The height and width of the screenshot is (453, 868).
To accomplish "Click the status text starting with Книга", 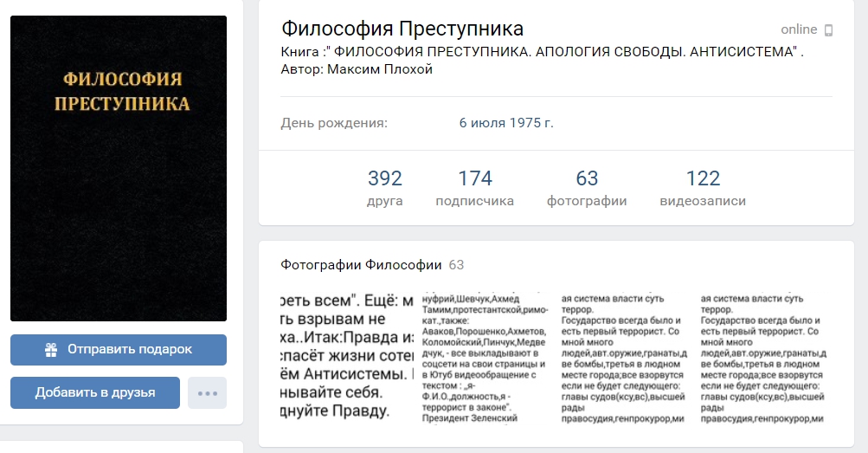I will coord(542,61).
